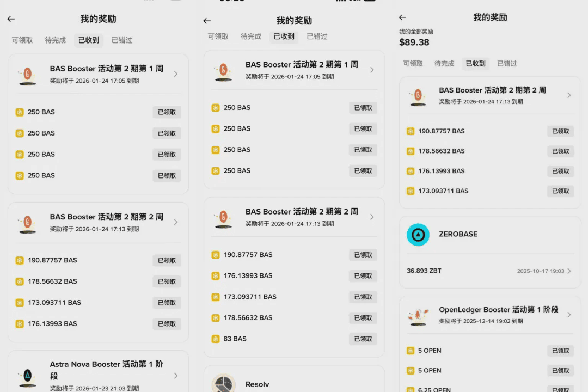
Task: Click the Resolv project logo icon
Action: pyautogui.click(x=223, y=383)
